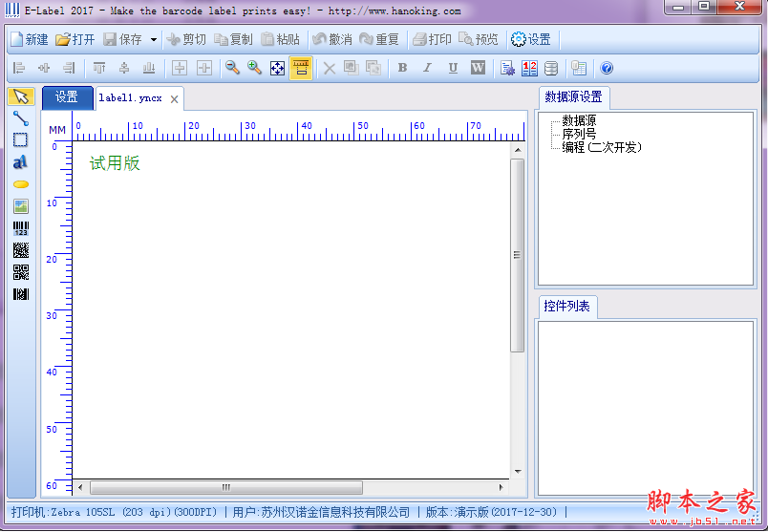Click the serial number 12 icon

point(529,68)
